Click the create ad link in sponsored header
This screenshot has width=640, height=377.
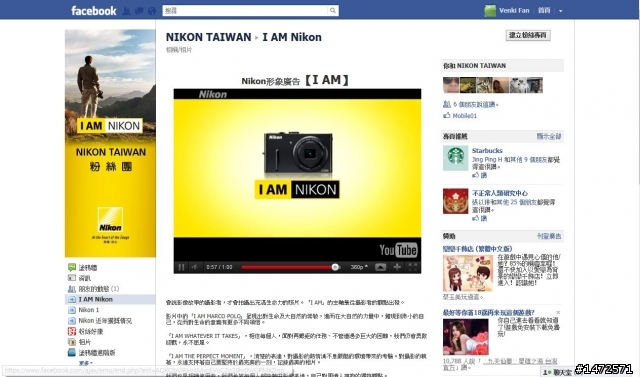pos(549,236)
